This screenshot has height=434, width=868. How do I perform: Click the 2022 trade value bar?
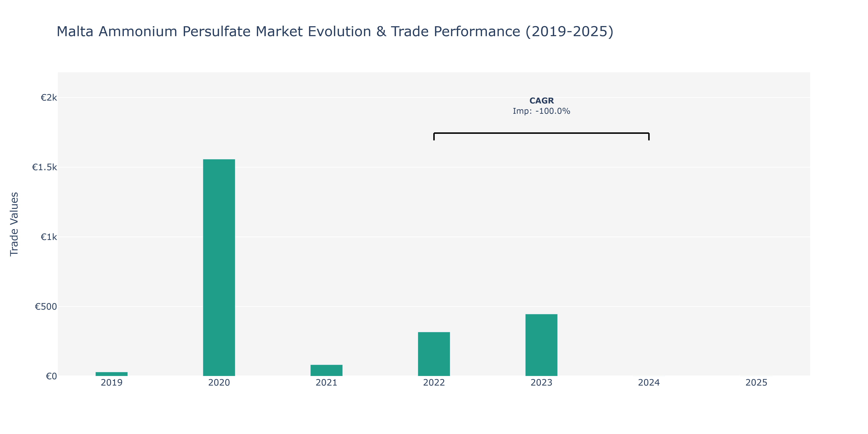coord(434,354)
